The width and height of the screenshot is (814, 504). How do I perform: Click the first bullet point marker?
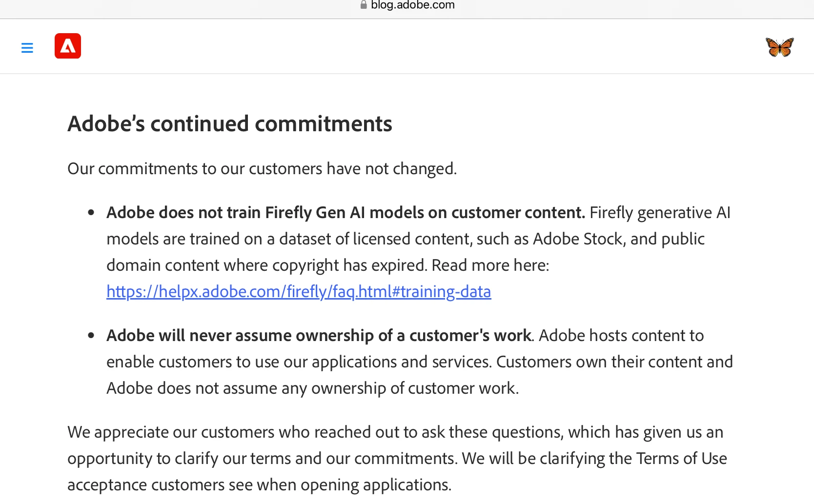[91, 213]
